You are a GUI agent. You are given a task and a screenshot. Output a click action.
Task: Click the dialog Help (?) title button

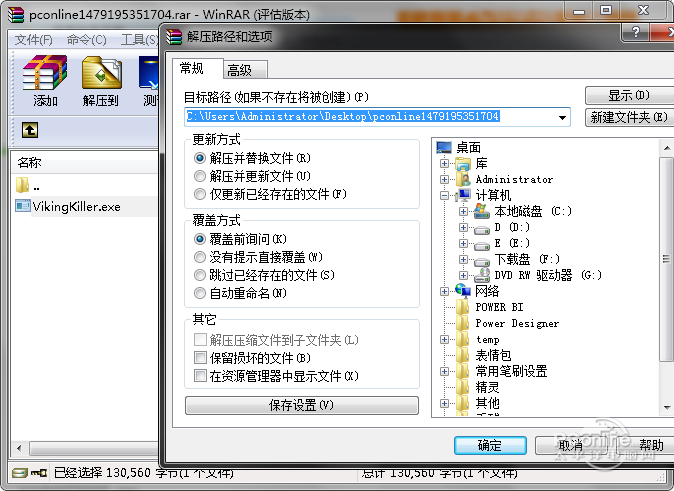[635, 32]
